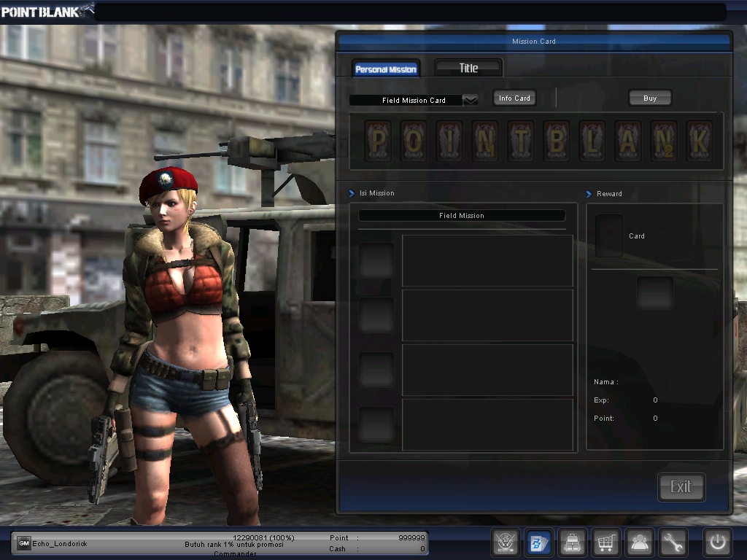Click the Isi Mission heading
This screenshot has width=747, height=560.
(x=377, y=192)
